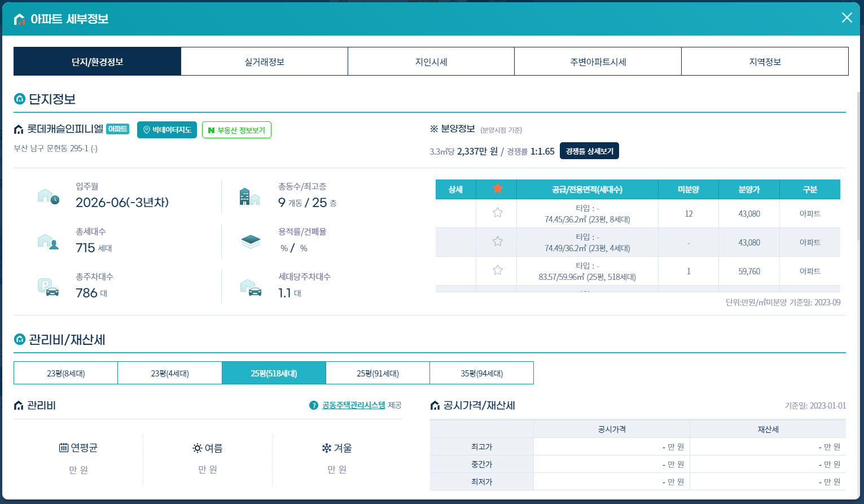
Task: Click the building icon beside 총동수/최고층
Action: pos(250,196)
